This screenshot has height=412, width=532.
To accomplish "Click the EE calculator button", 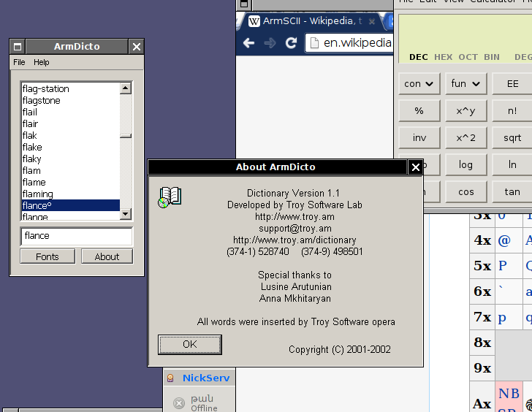I will coord(512,83).
